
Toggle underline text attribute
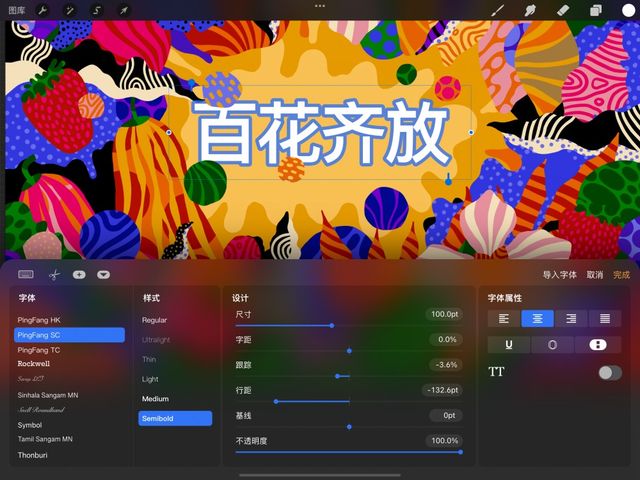pyautogui.click(x=509, y=345)
